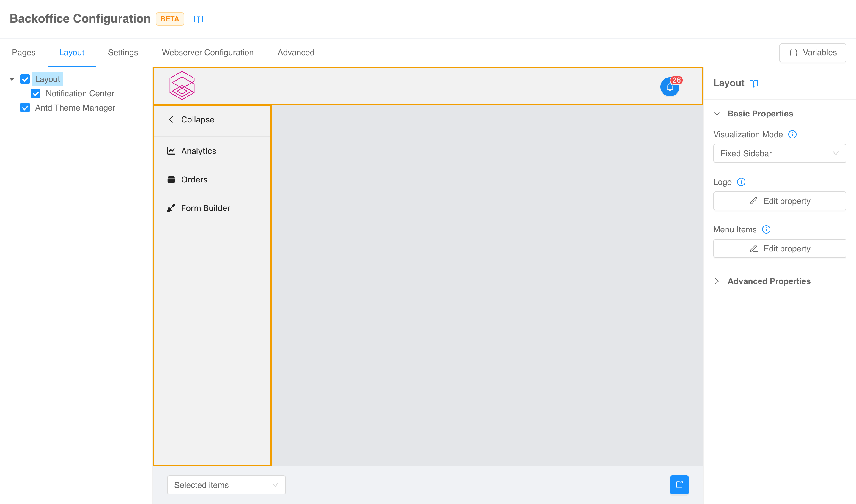Click the Orders package icon

pos(171,179)
